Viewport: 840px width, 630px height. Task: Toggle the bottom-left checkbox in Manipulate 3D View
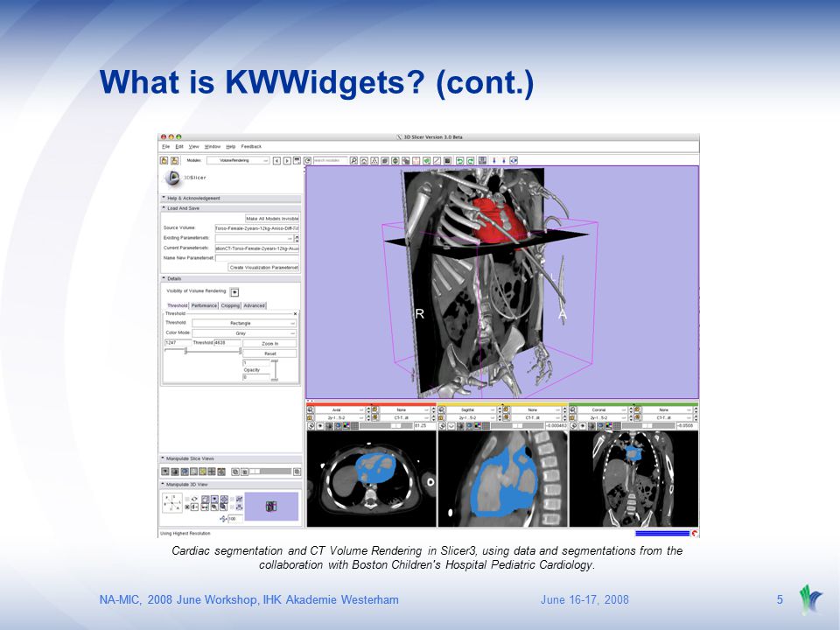187,507
